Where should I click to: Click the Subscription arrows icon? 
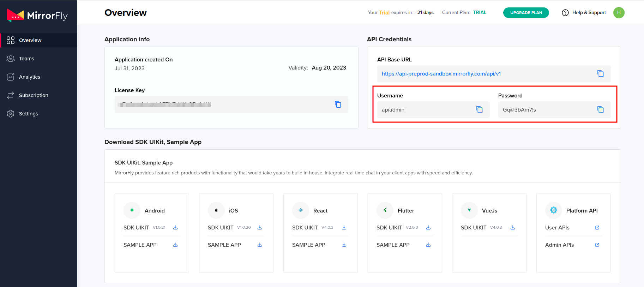click(11, 95)
